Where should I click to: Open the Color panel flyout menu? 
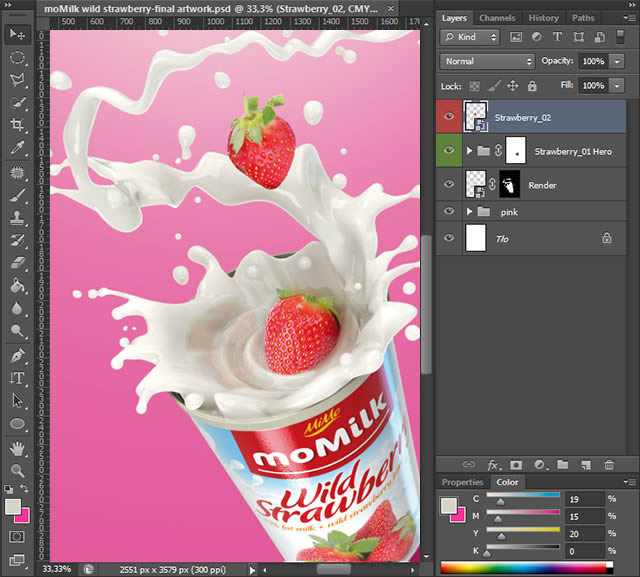(x=629, y=482)
